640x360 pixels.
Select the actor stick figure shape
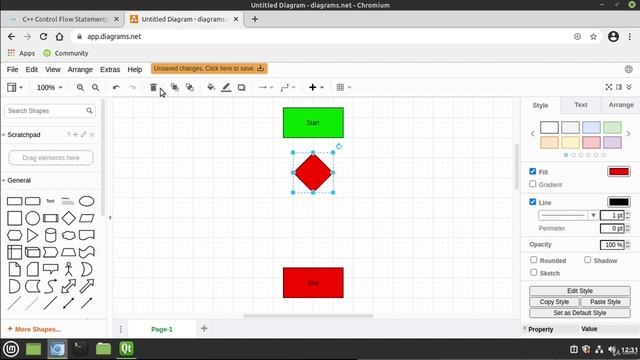tap(69, 269)
